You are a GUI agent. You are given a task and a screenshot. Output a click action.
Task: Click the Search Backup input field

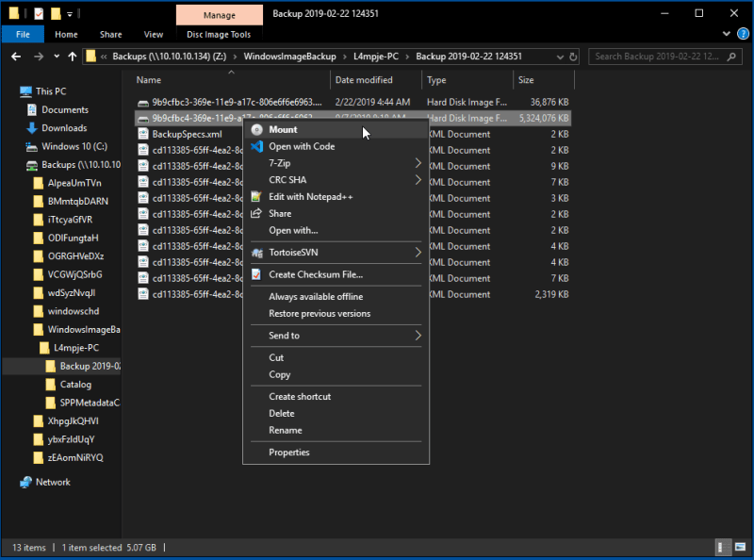click(x=656, y=57)
